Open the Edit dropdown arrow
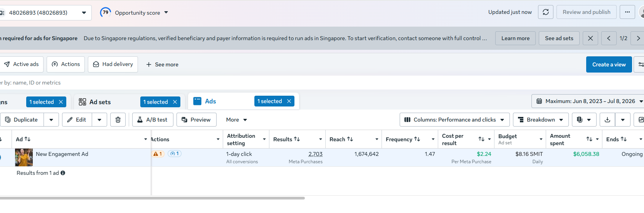Image resolution: width=644 pixels, height=213 pixels. coord(99,120)
